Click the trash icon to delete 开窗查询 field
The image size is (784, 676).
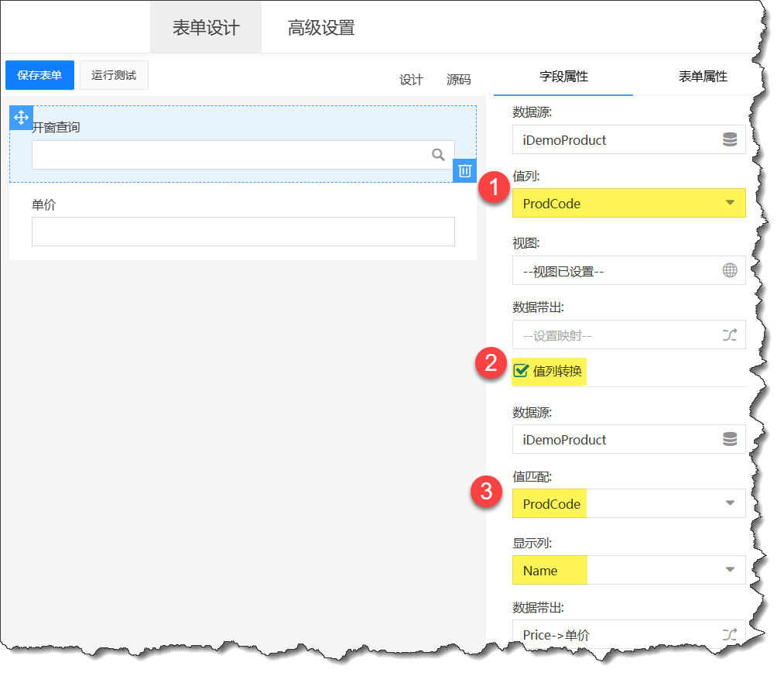coord(464,171)
